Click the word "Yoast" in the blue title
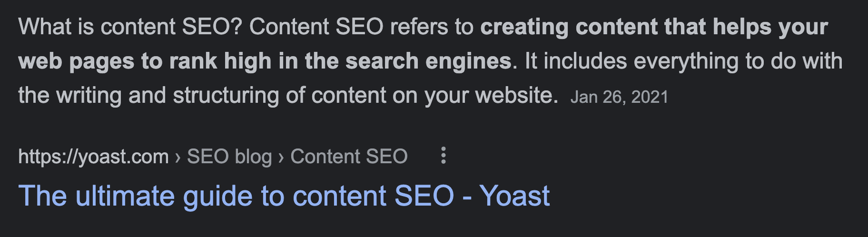The height and width of the screenshot is (237, 868). [514, 196]
